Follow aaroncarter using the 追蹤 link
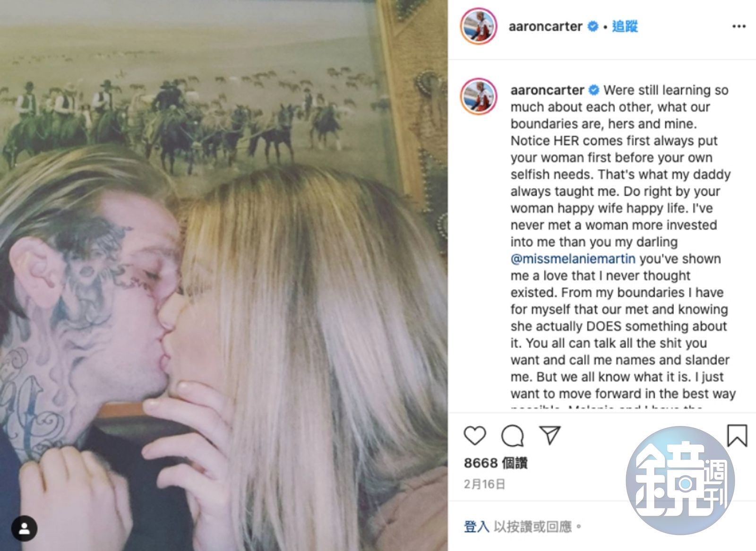The height and width of the screenshot is (551, 756). coord(625,26)
